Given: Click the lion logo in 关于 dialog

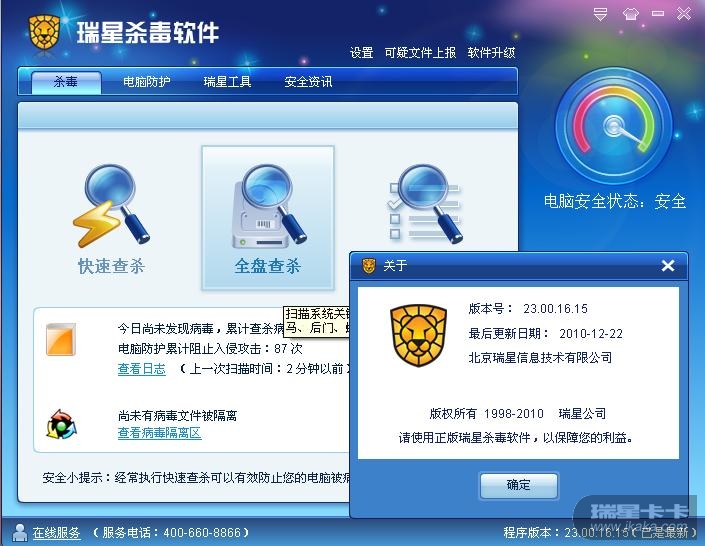Looking at the screenshot, I should (418, 335).
